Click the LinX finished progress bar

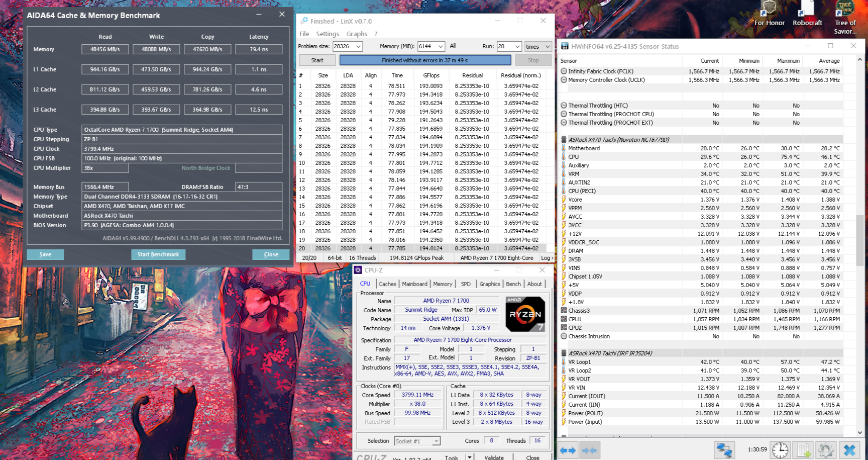click(x=425, y=60)
